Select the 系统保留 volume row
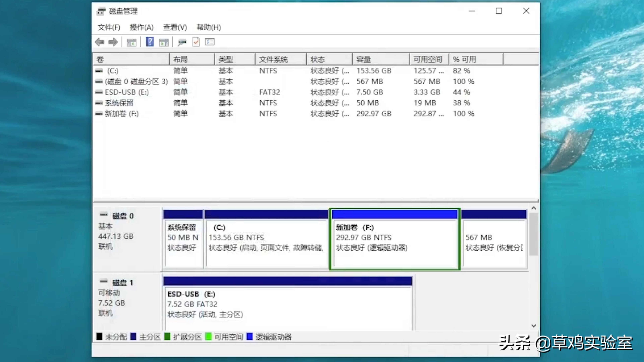The image size is (644, 362). click(x=119, y=103)
